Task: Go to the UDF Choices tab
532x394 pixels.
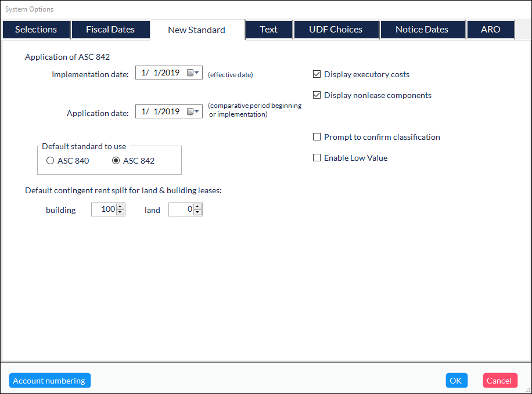Action: click(336, 30)
